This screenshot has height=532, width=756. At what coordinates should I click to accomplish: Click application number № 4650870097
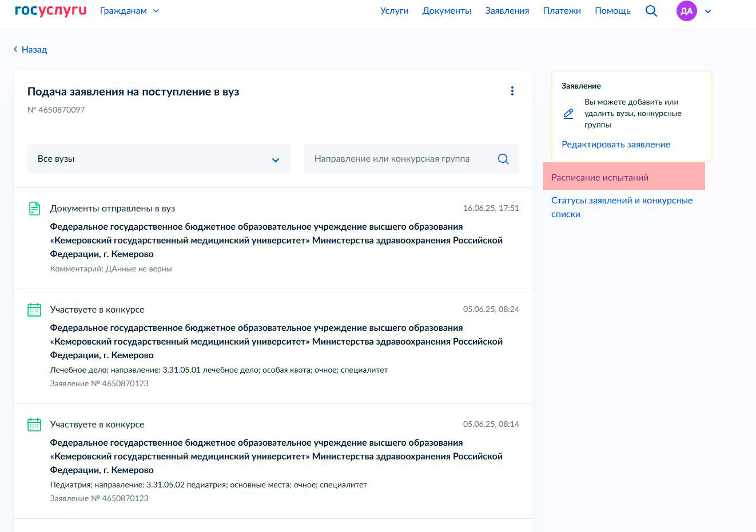coord(56,110)
